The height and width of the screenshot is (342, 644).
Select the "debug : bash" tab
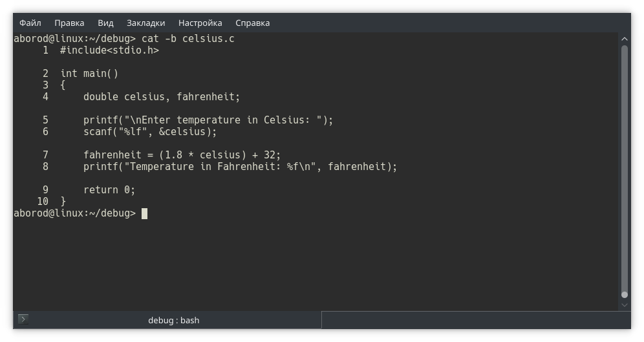(x=173, y=320)
